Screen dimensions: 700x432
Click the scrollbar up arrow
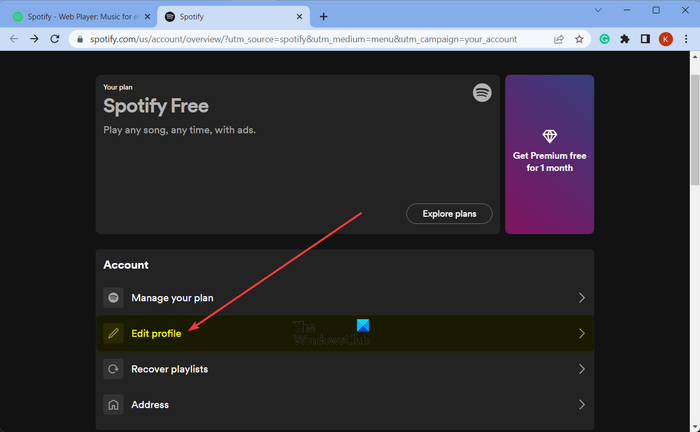click(x=695, y=56)
